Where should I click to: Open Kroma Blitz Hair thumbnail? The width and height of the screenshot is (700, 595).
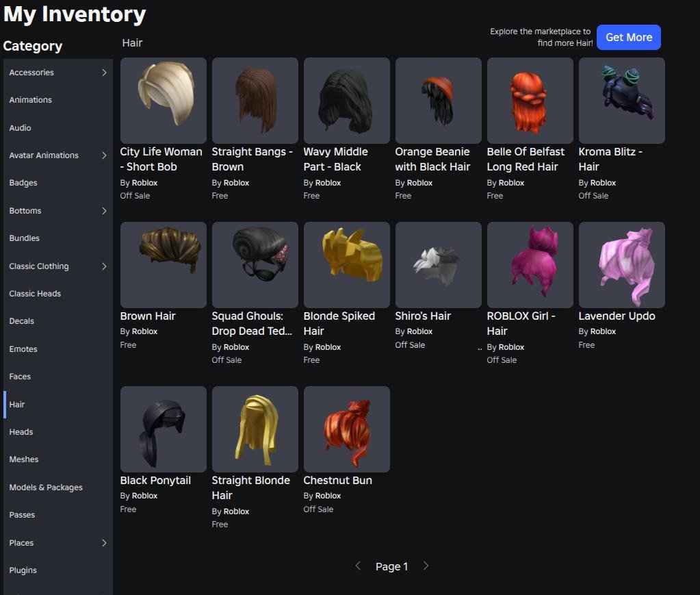pos(622,101)
